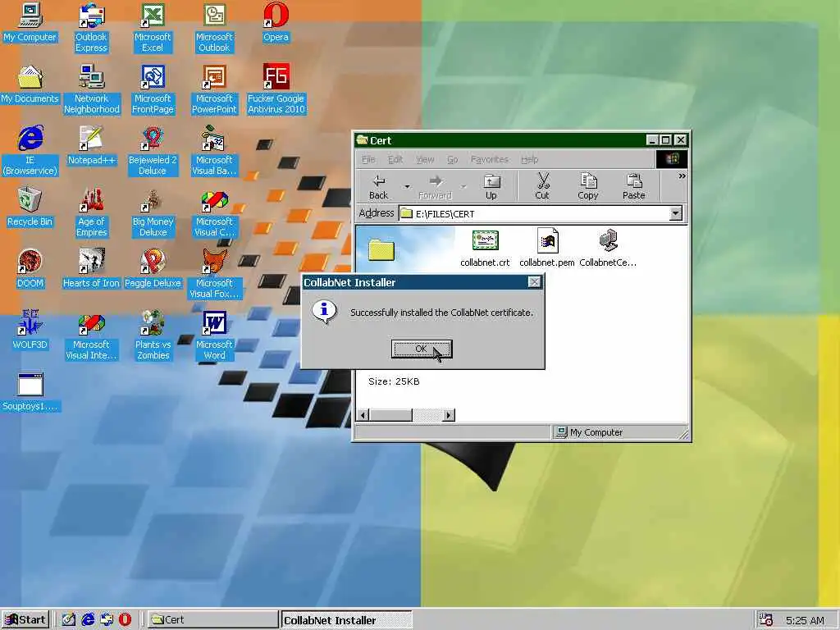This screenshot has width=840, height=630.
Task: Click Back toolbar button
Action: [378, 186]
